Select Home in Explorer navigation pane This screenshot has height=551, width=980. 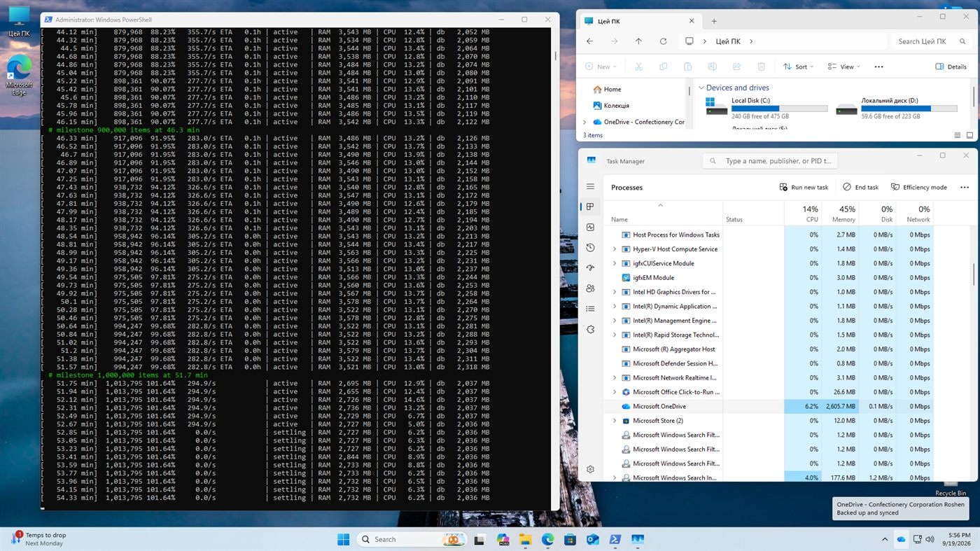[607, 90]
